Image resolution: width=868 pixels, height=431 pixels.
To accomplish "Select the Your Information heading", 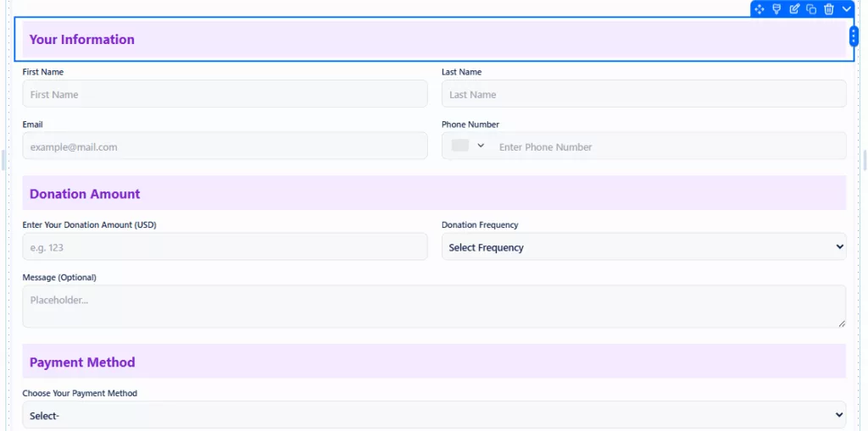I will pos(82,39).
